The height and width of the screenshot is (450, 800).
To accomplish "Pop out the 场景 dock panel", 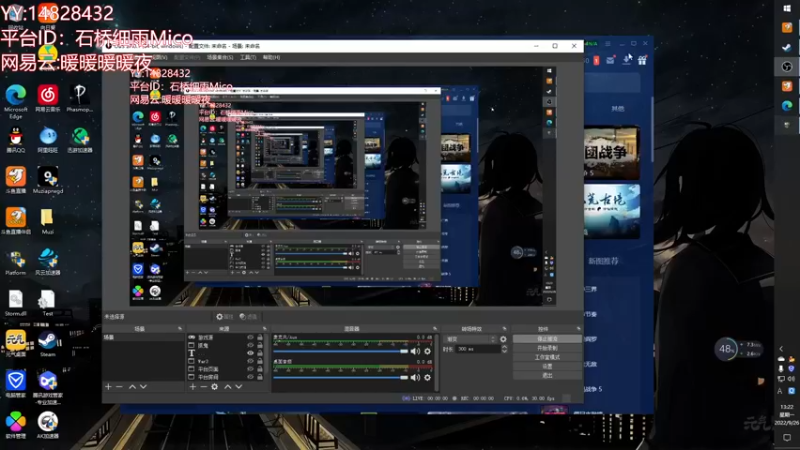I will pos(180,329).
